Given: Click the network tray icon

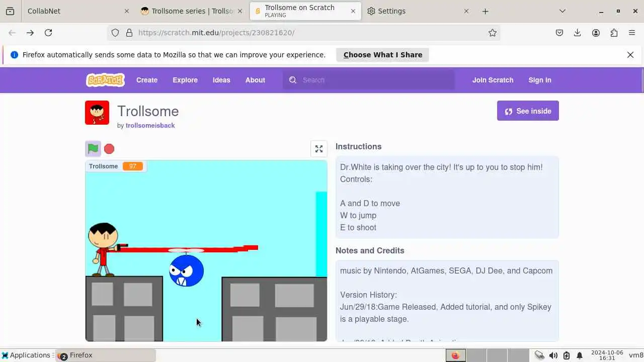Looking at the screenshot, I should tap(539, 355).
